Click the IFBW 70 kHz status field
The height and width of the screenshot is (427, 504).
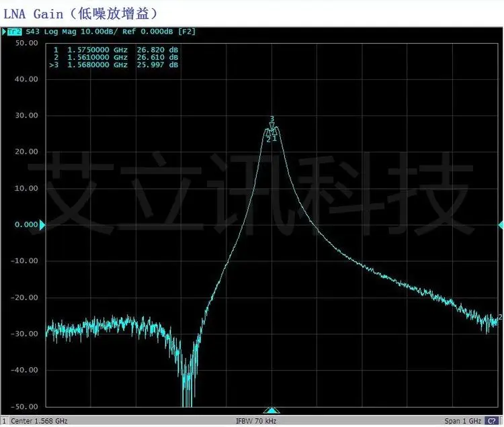point(256,420)
